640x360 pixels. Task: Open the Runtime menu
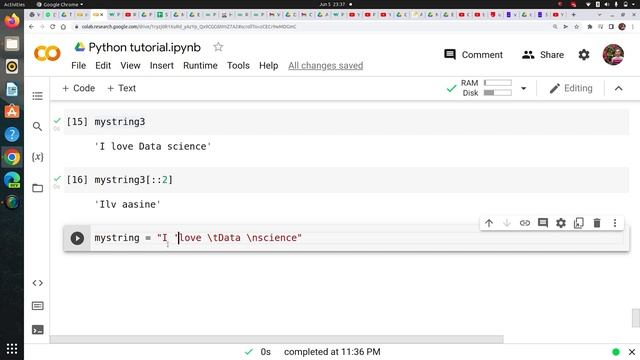(200, 66)
